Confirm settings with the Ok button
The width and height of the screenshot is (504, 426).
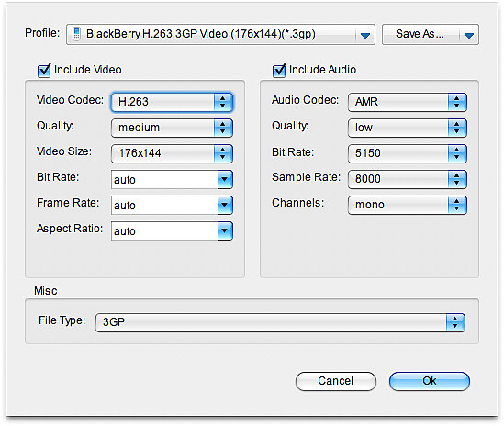(430, 381)
